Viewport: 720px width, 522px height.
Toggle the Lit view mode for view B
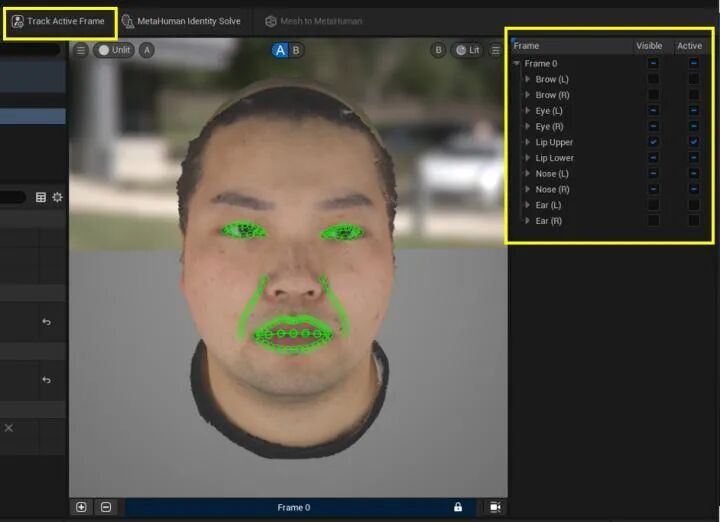click(x=467, y=50)
